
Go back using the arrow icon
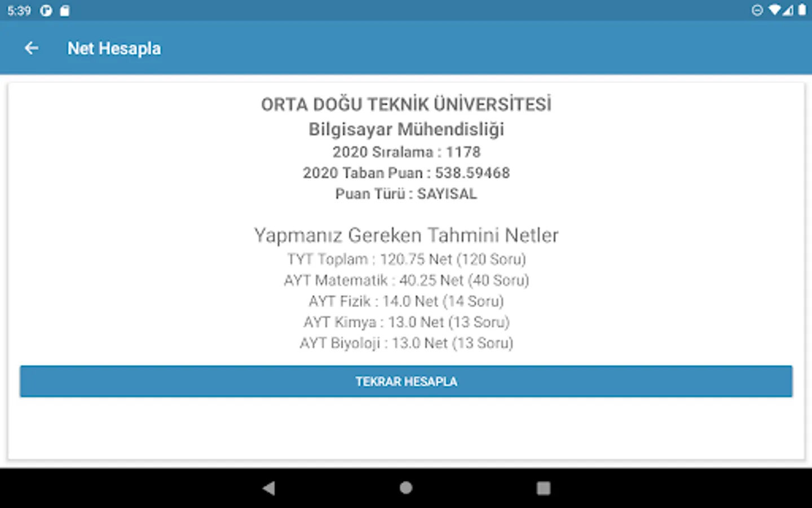[32, 49]
